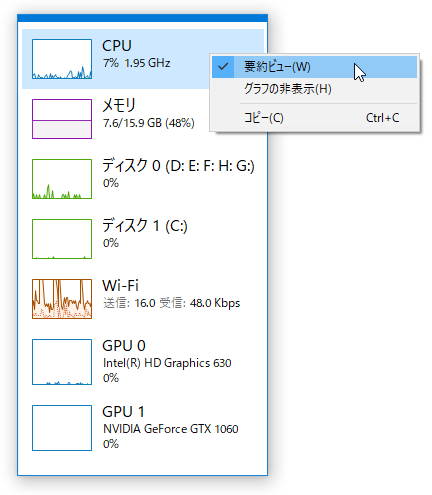Image resolution: width=432 pixels, height=495 pixels.
Task: Select Intel(R) HD Graphics 630 entry
Action: [x=167, y=363]
